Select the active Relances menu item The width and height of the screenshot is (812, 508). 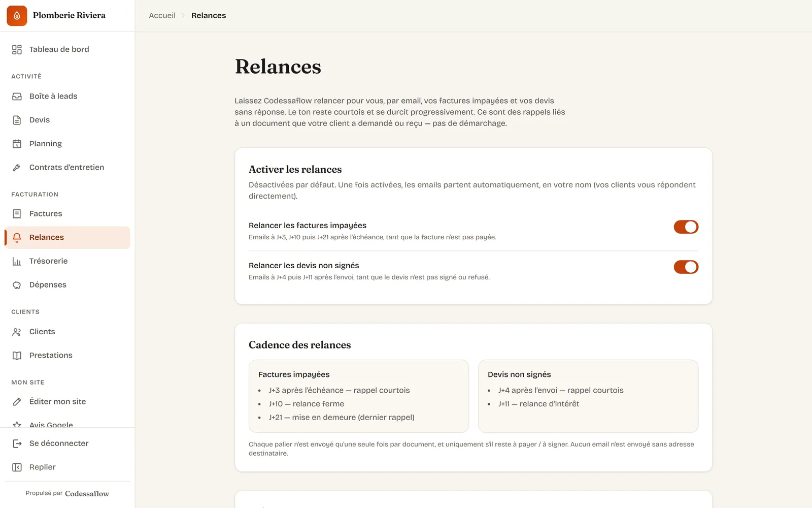pos(67,237)
